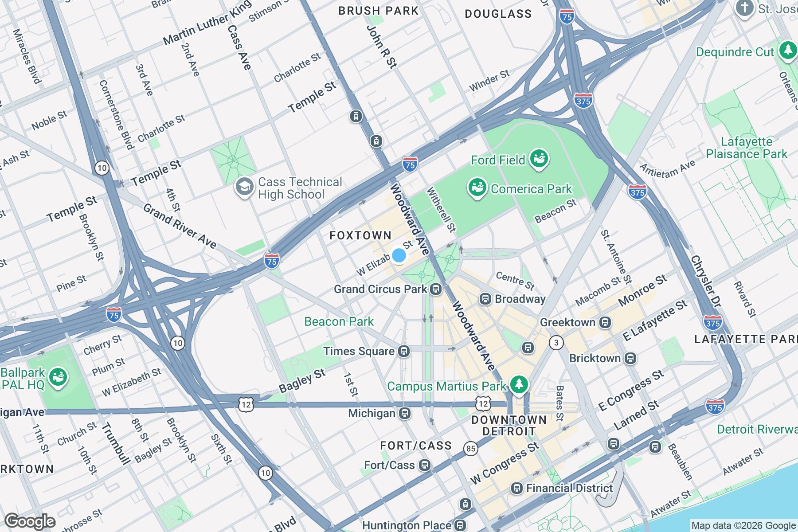Click the Ford Field stadium marker icon
This screenshot has width=798, height=532.
(x=539, y=159)
